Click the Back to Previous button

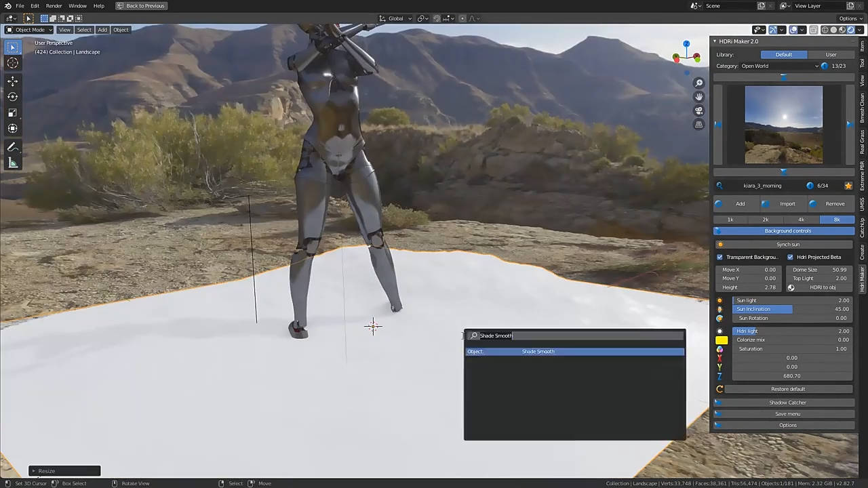140,6
